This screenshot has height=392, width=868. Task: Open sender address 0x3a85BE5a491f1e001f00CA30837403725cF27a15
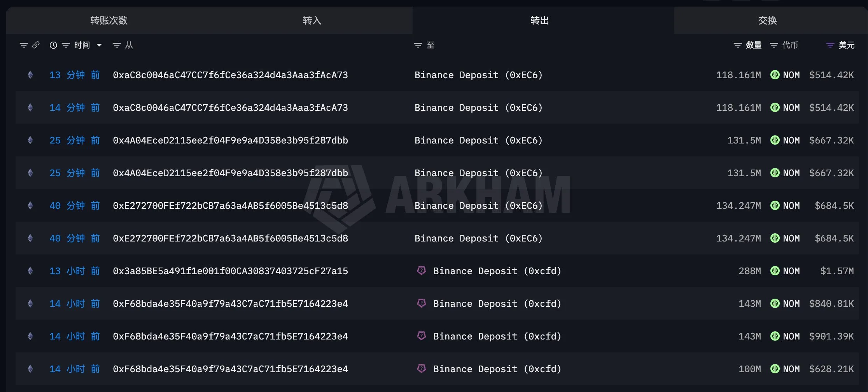coord(230,271)
